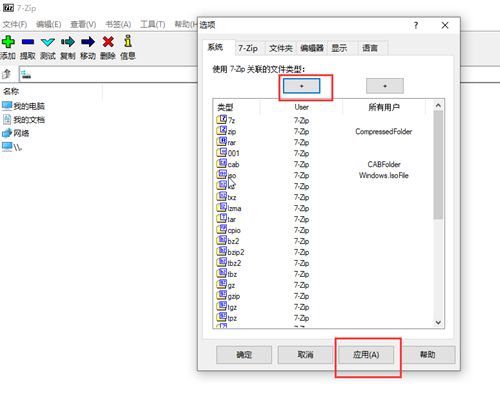The width and height of the screenshot is (500, 393).
Task: Click the Cancel (取消) button
Action: point(305,355)
